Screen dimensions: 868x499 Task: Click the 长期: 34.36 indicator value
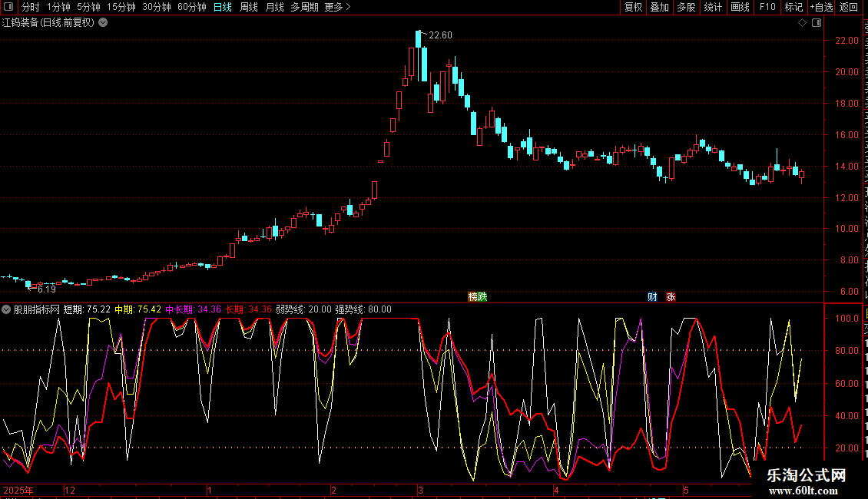248,309
